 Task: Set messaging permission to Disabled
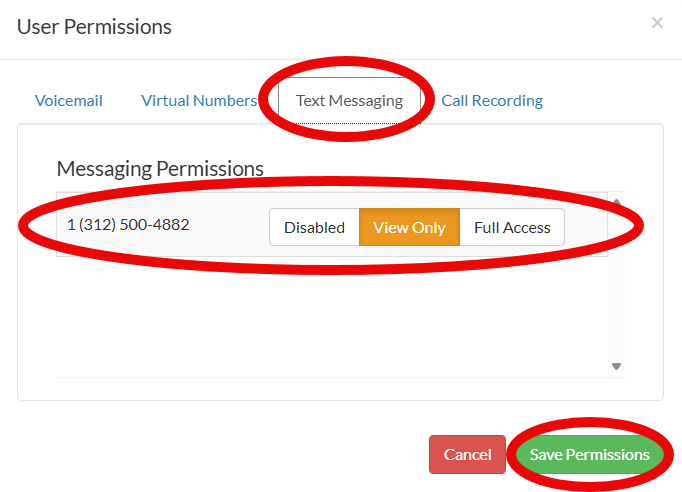click(x=314, y=227)
